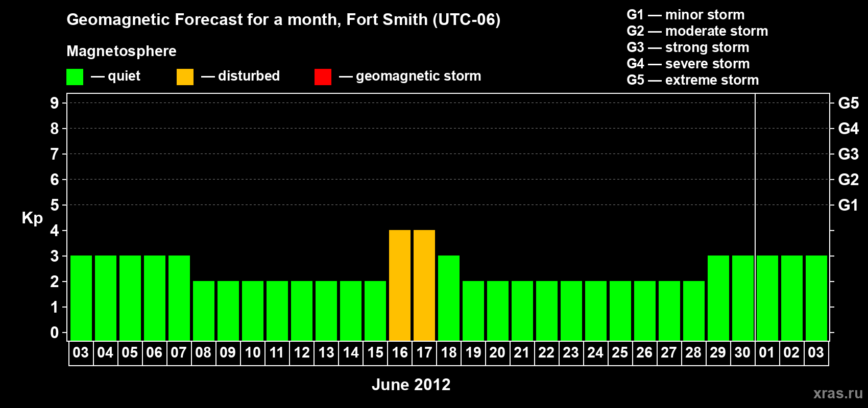Click the 'quiet' legend text
The width and height of the screenshot is (868, 408).
124,76
